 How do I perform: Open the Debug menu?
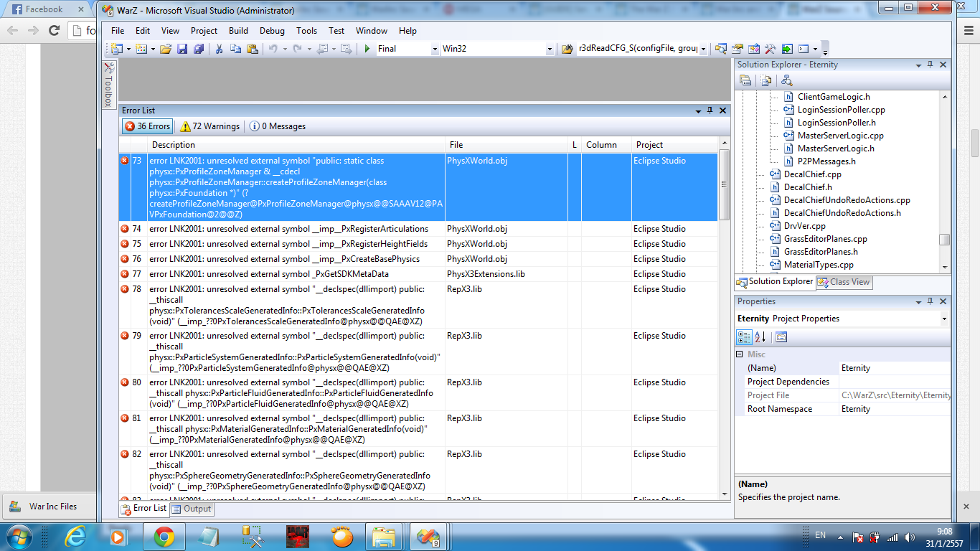point(272,31)
